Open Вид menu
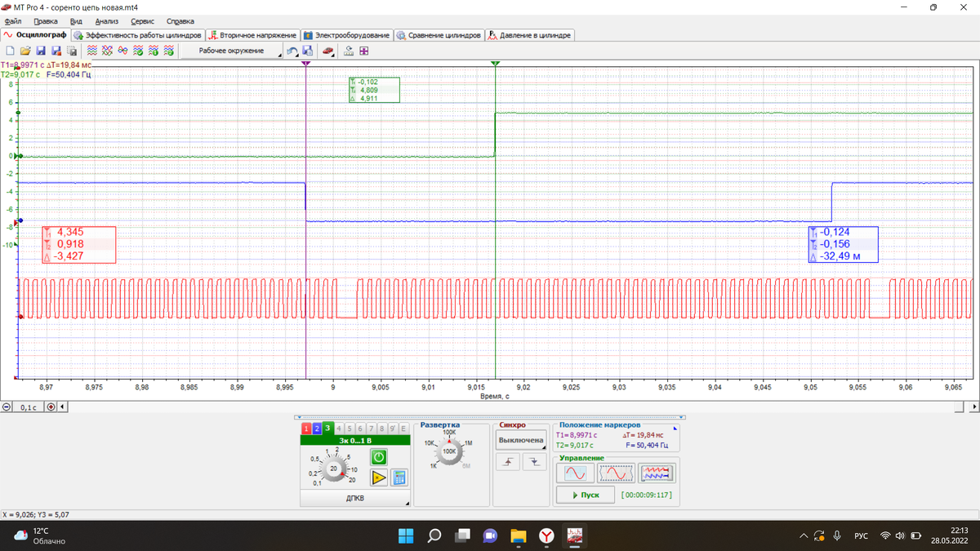Image resolution: width=980 pixels, height=551 pixels. pyautogui.click(x=77, y=21)
